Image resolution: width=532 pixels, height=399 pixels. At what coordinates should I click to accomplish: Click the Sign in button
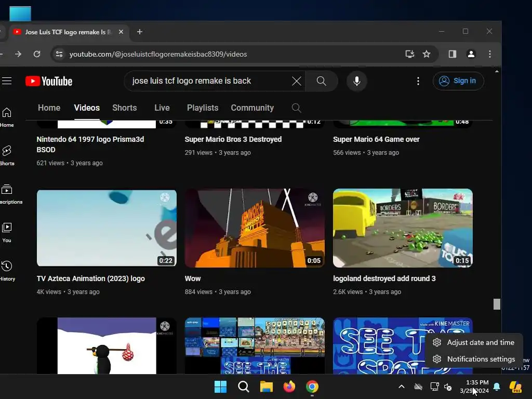click(x=458, y=81)
